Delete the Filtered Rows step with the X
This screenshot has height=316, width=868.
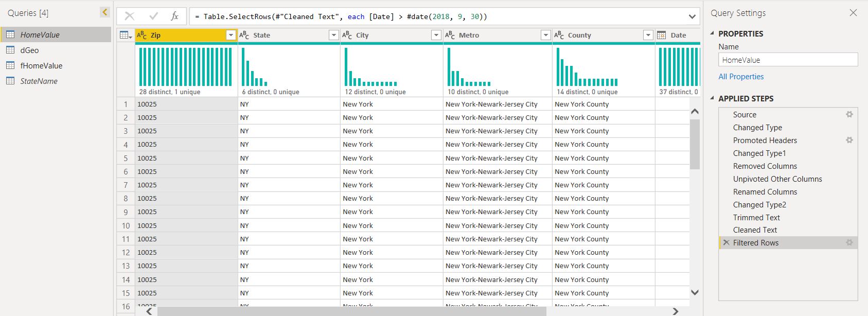[x=726, y=242]
